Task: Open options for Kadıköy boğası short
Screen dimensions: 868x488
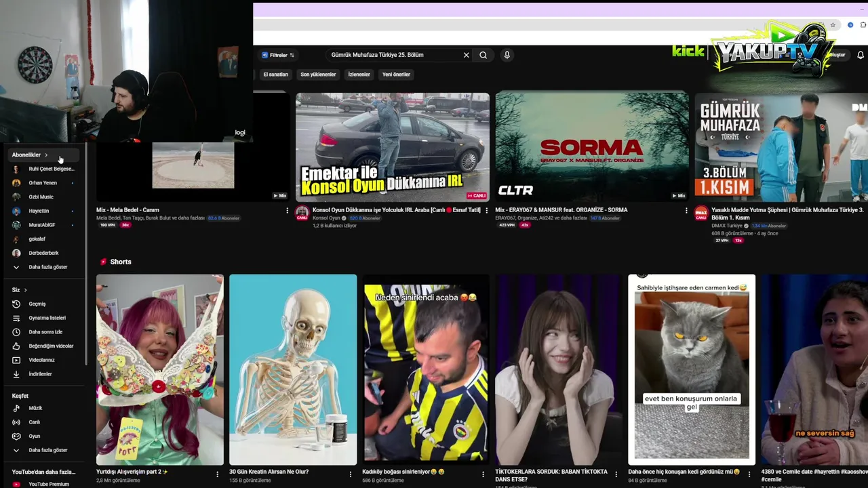Action: [484, 474]
